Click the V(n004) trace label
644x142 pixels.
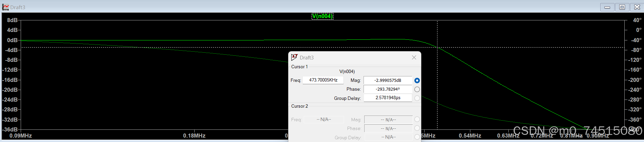pos(323,16)
